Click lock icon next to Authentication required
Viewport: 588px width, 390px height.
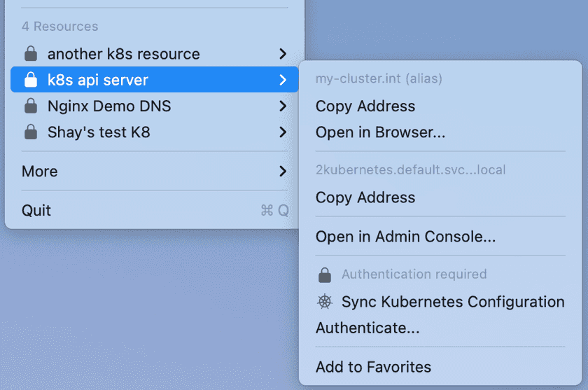pos(324,274)
